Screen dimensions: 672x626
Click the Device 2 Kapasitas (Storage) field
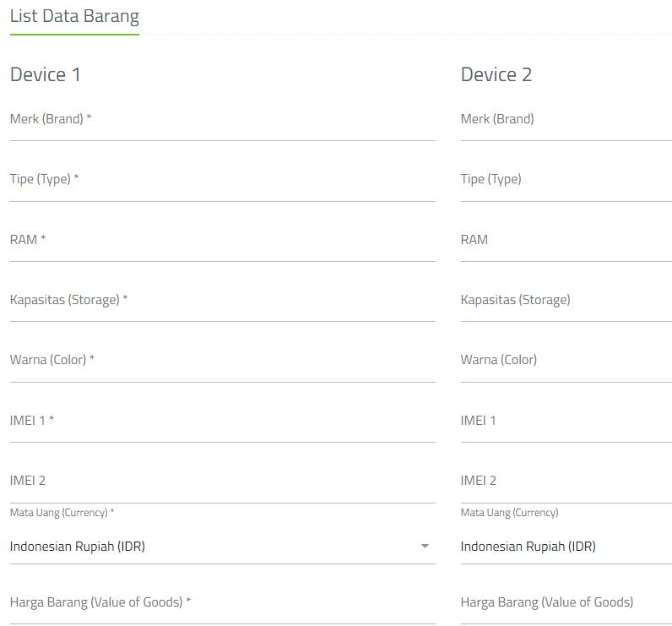[566, 302]
